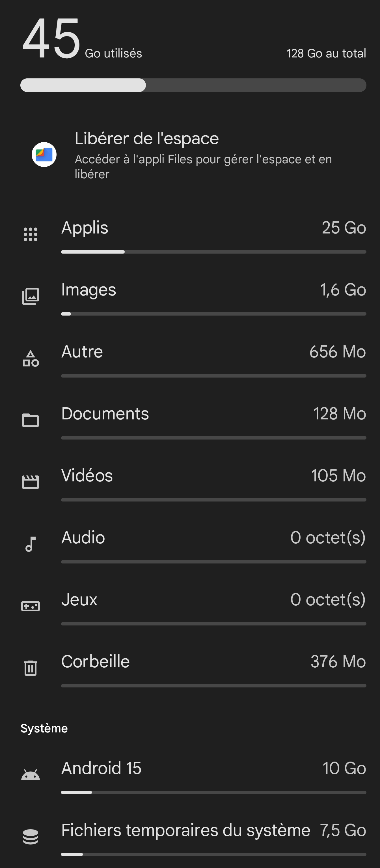Select the Corbeille 376 Mo entry
The height and width of the screenshot is (868, 380).
[x=213, y=662]
